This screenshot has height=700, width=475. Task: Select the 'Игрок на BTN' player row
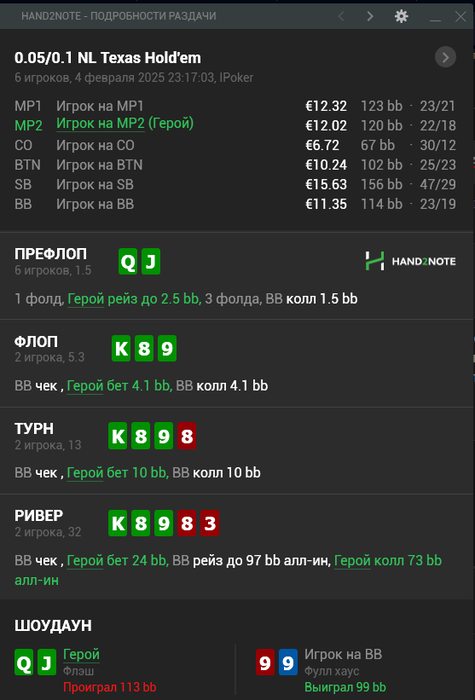[x=235, y=165]
